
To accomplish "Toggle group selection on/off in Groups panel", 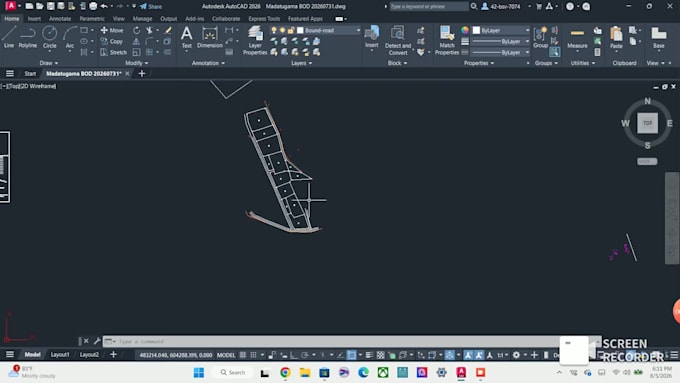I will (555, 52).
